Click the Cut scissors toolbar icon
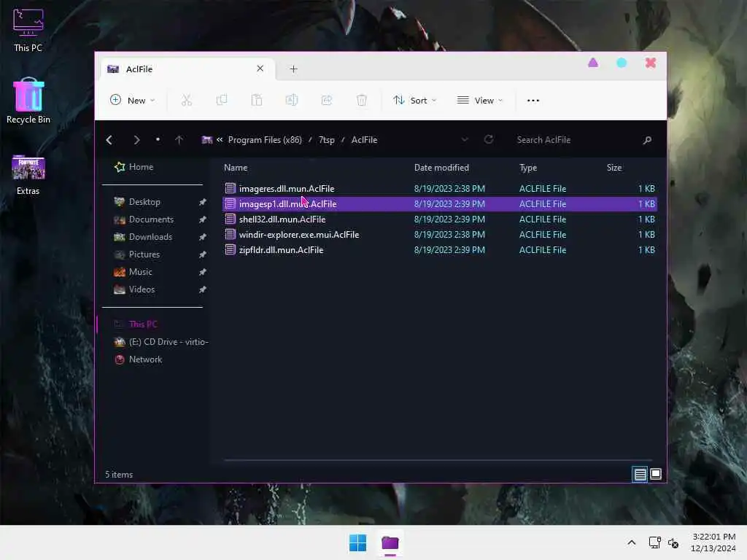The image size is (747, 560). point(186,101)
